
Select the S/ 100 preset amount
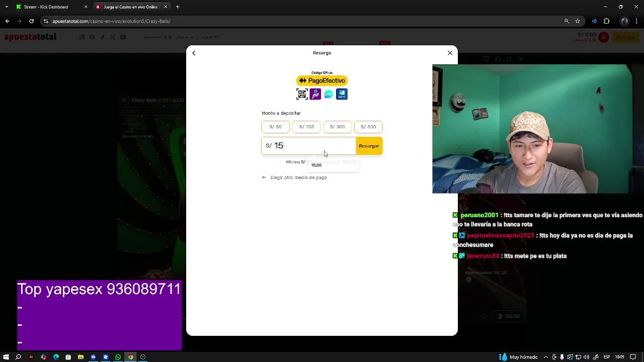tap(306, 127)
